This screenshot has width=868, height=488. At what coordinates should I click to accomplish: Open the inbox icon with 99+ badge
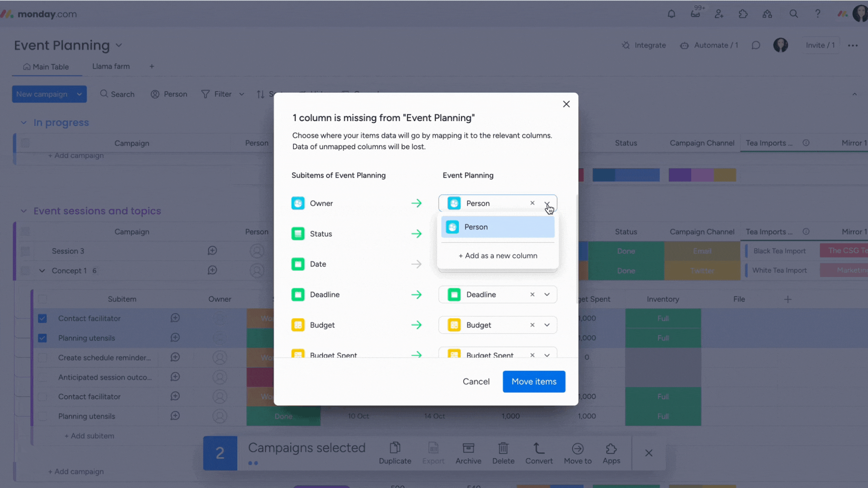click(696, 13)
